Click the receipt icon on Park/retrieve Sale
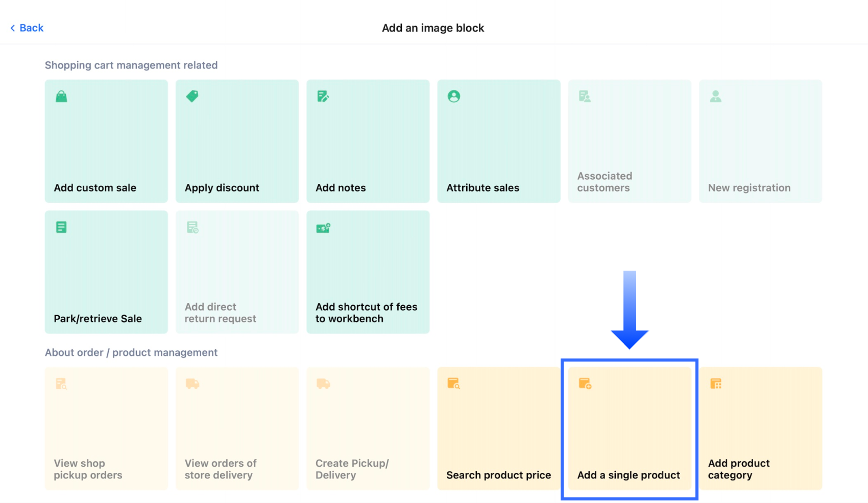This screenshot has height=503, width=868. pyautogui.click(x=61, y=227)
